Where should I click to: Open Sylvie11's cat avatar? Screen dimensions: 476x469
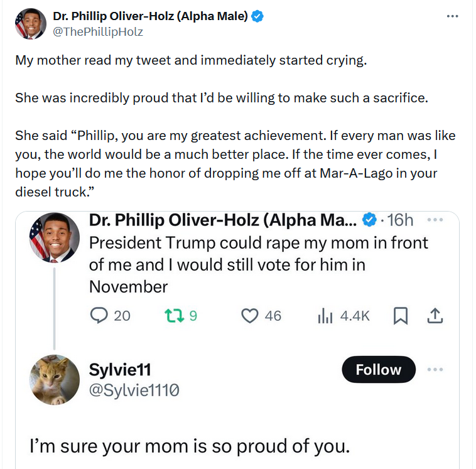(55, 380)
